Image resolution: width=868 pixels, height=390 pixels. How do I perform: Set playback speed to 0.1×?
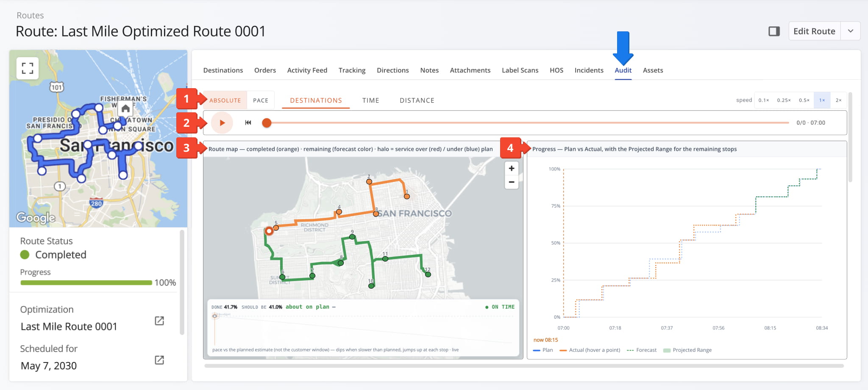764,100
